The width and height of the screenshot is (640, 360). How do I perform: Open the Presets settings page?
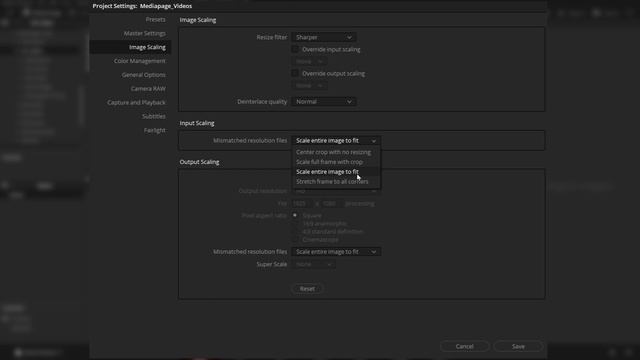(155, 20)
